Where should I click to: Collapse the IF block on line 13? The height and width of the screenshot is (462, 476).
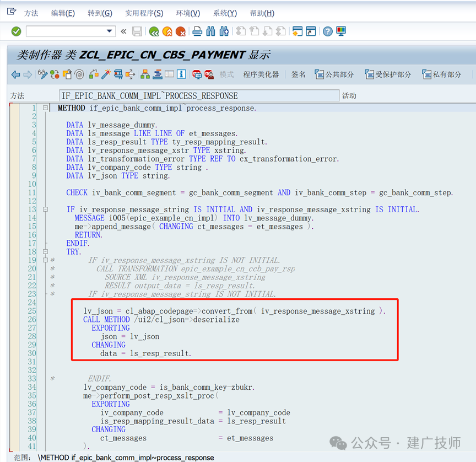[x=45, y=209]
